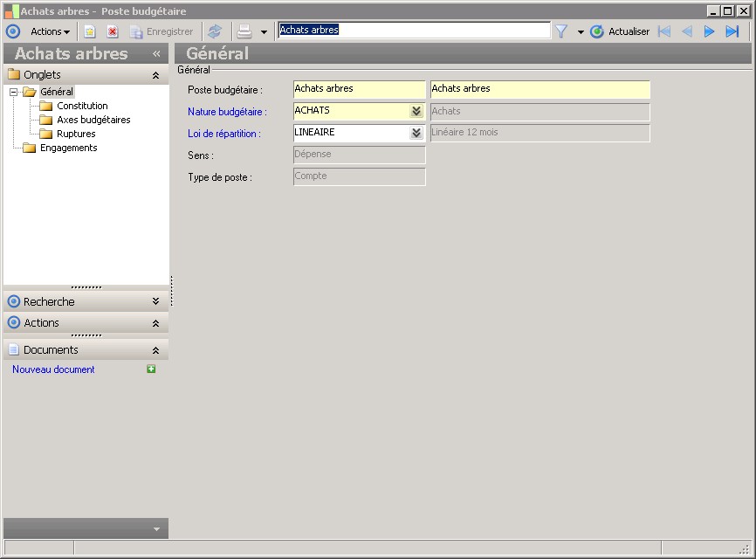The height and width of the screenshot is (559, 756).
Task: Click the red Delete record icon
Action: 113,31
